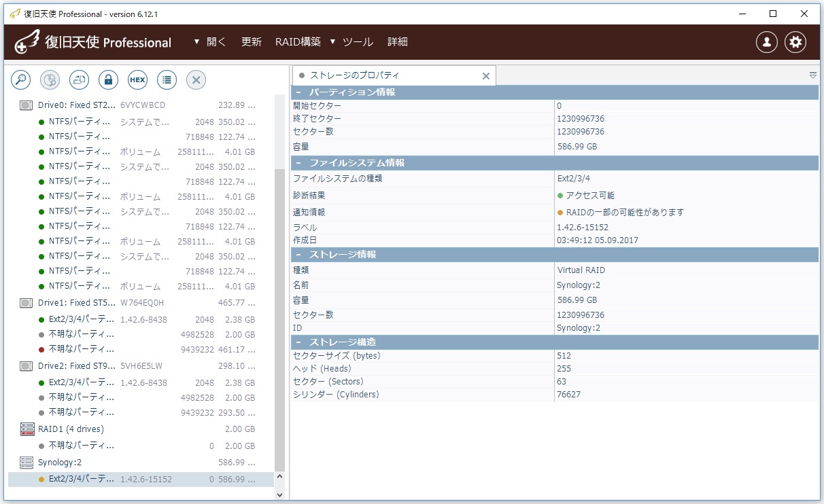
Task: Collapse the ファイルシステム情報 section
Action: pos(297,163)
